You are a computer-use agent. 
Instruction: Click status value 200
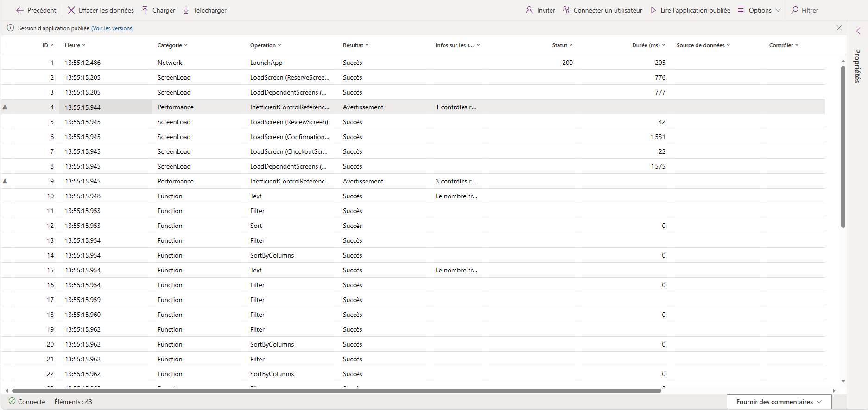tap(568, 63)
